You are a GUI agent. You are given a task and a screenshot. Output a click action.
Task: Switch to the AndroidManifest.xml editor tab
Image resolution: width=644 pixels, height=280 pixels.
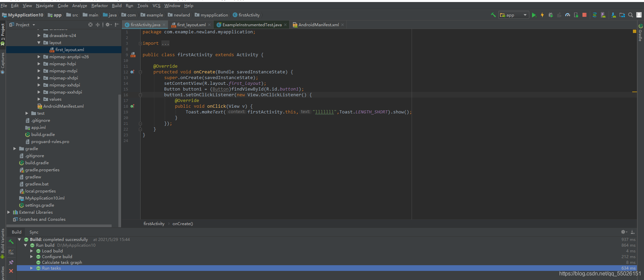click(x=318, y=25)
